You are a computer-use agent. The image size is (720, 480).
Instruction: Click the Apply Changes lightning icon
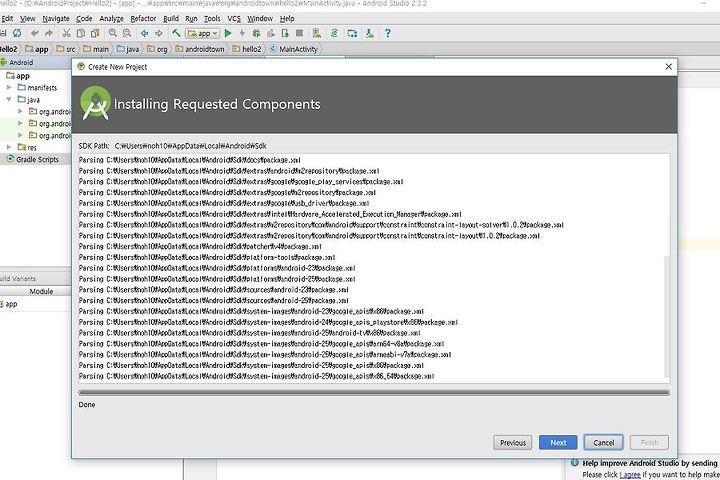click(242, 33)
